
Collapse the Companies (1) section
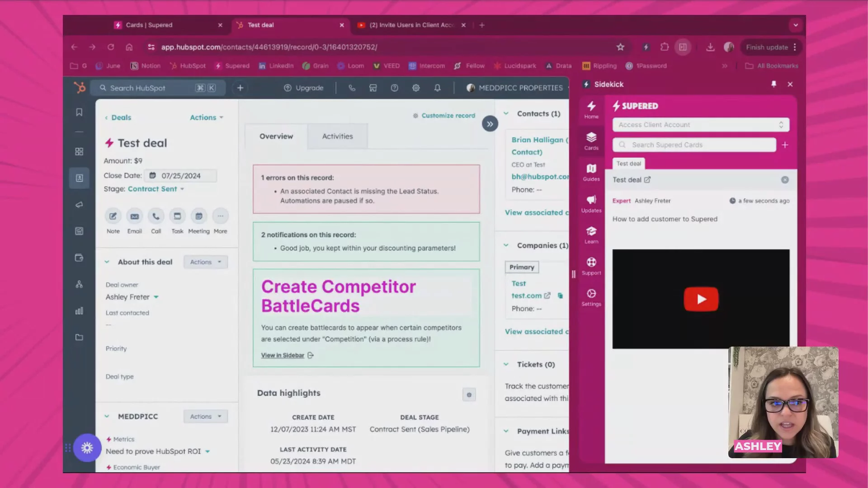coord(506,245)
